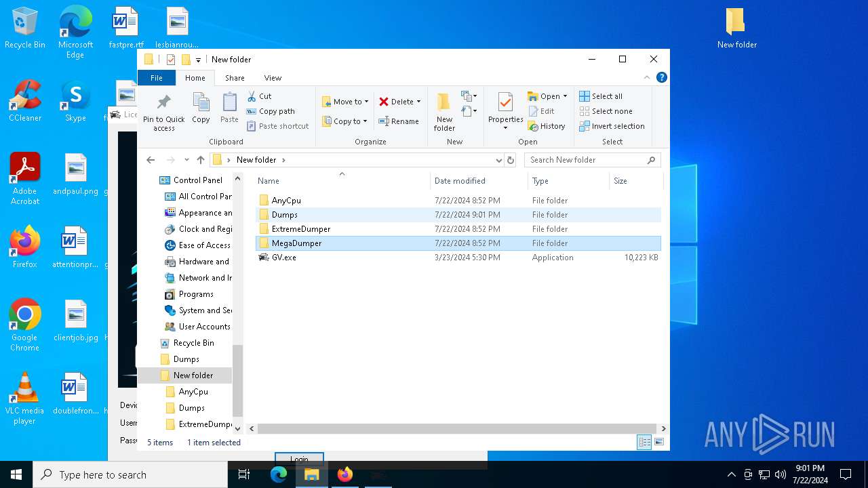Collapse the ribbon chevron
Image resolution: width=868 pixels, height=488 pixels.
(648, 77)
